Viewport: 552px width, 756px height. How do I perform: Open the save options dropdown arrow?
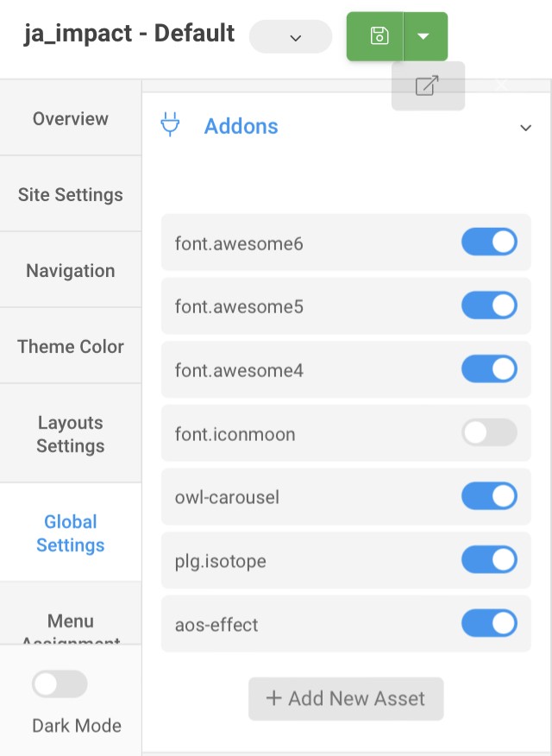[x=423, y=36]
